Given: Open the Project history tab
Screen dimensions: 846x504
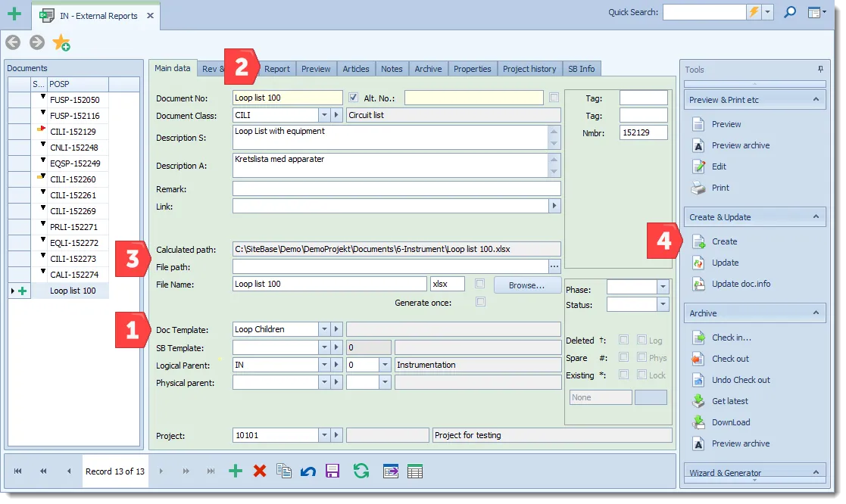Looking at the screenshot, I should click(x=529, y=69).
